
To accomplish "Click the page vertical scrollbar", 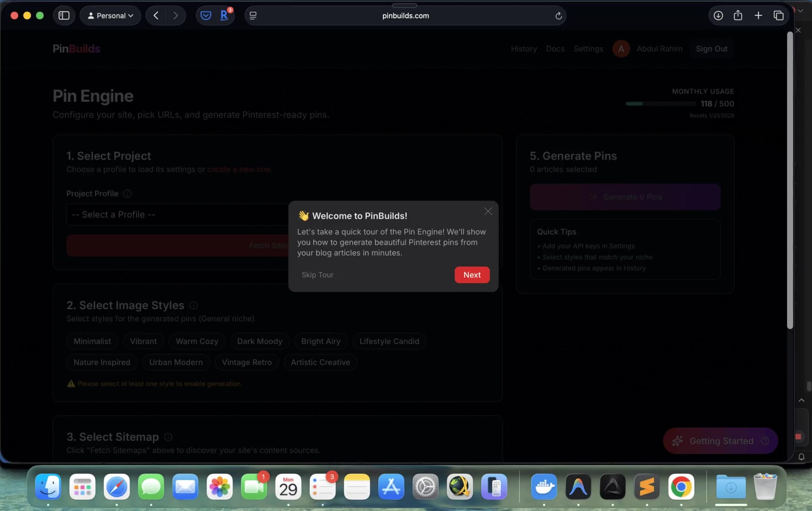I will pyautogui.click(x=790, y=181).
